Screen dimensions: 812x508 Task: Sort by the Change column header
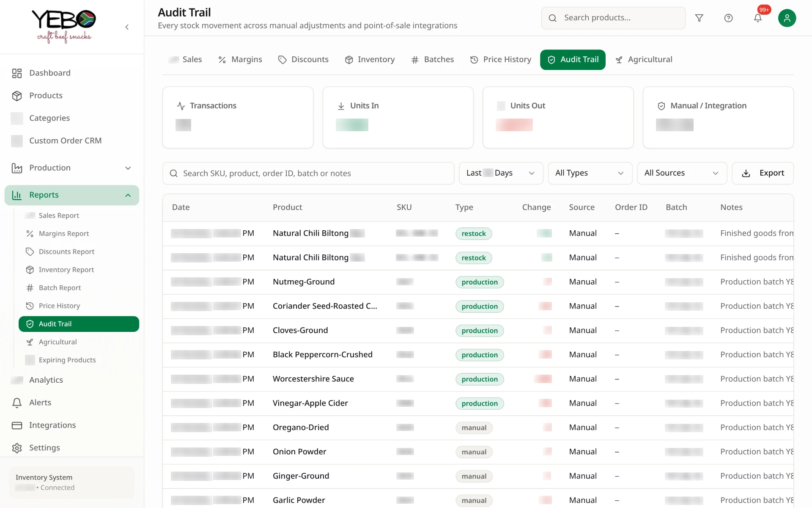(536, 207)
